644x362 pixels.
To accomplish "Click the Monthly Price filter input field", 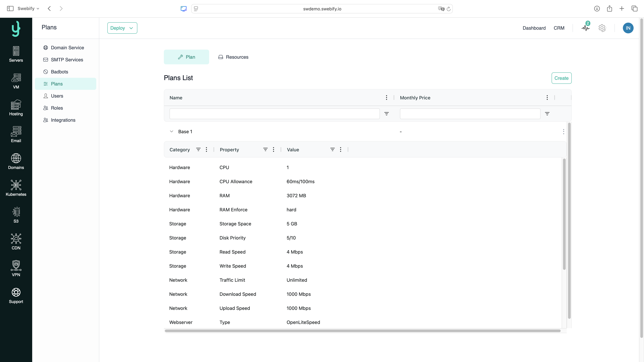I will 470,114.
